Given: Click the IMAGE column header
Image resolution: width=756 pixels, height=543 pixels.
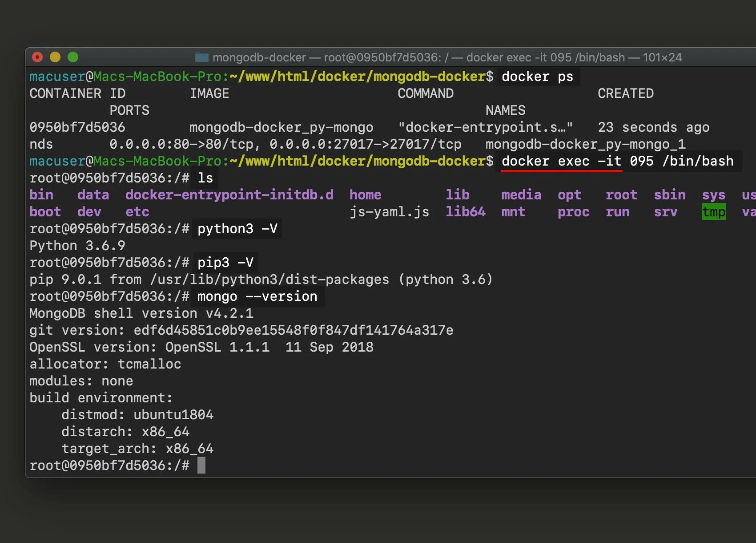Looking at the screenshot, I should click(209, 93).
